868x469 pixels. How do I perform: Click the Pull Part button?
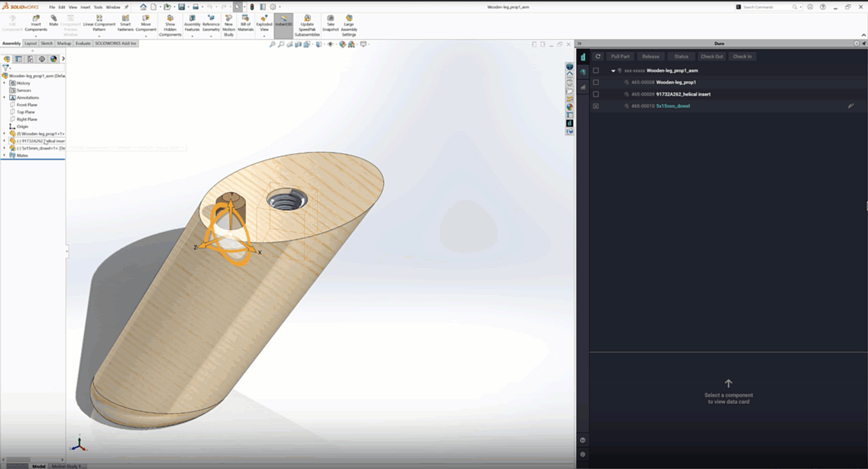click(620, 56)
